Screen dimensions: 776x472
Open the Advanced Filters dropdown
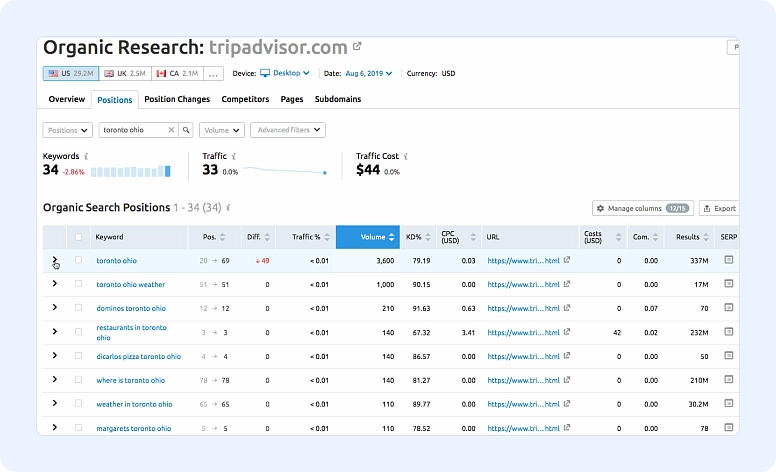(x=288, y=130)
